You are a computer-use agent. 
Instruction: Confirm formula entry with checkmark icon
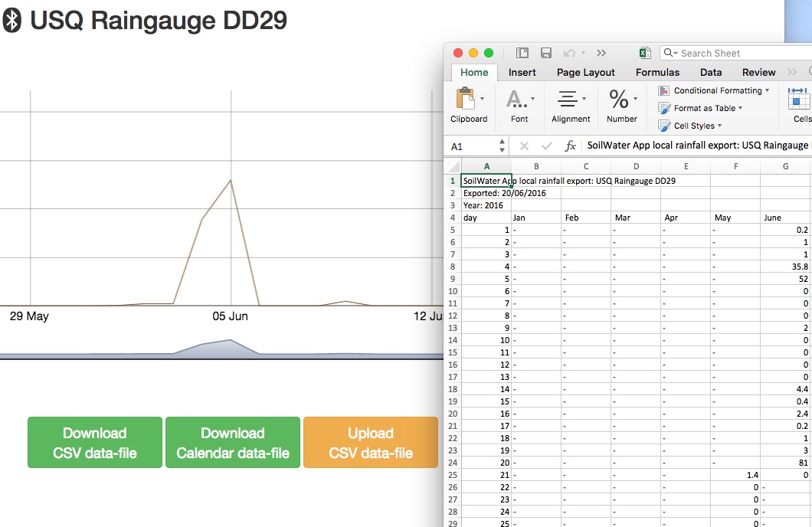[x=546, y=146]
